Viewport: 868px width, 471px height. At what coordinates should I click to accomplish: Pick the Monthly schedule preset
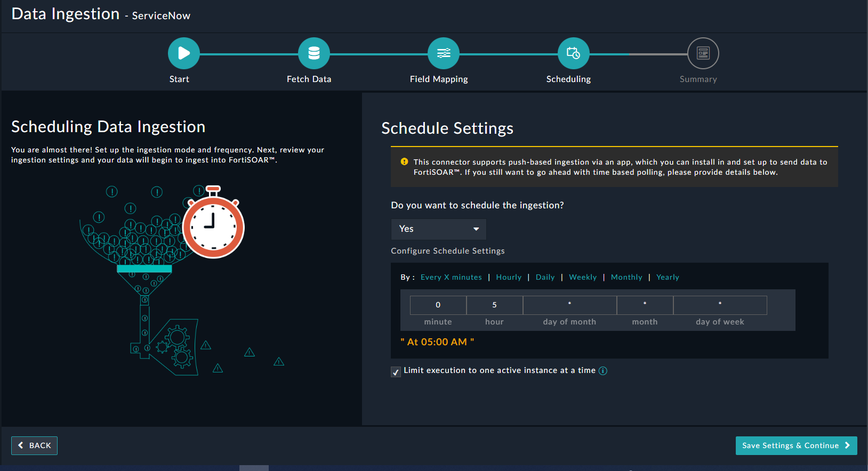click(626, 277)
